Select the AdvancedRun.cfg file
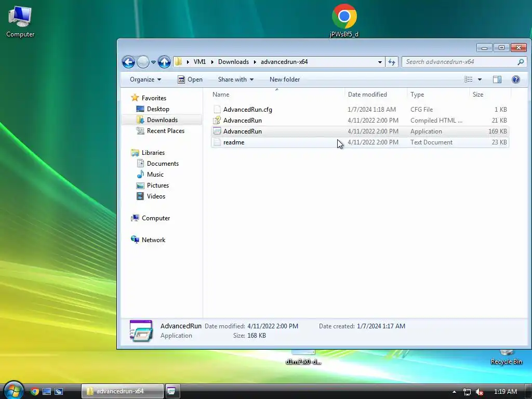Image resolution: width=532 pixels, height=399 pixels. coord(360,110)
